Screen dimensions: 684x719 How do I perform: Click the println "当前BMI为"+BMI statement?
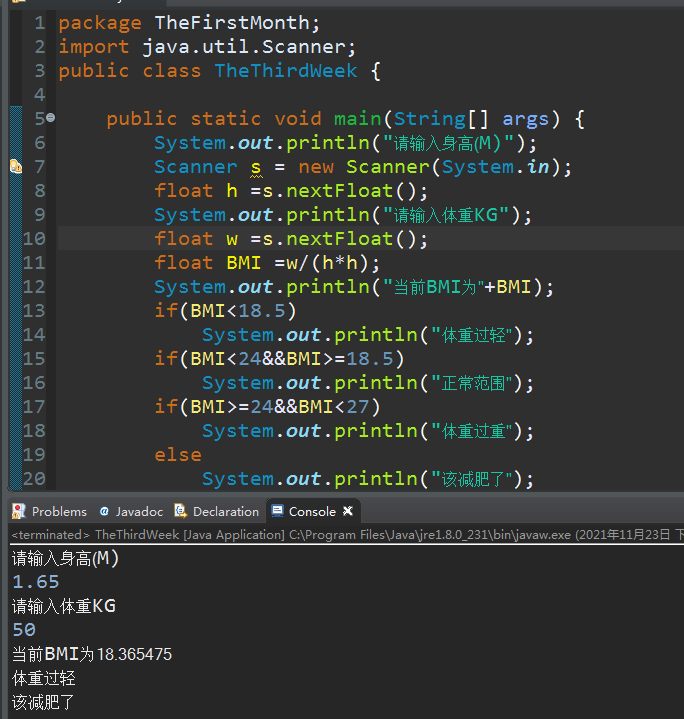point(354,287)
